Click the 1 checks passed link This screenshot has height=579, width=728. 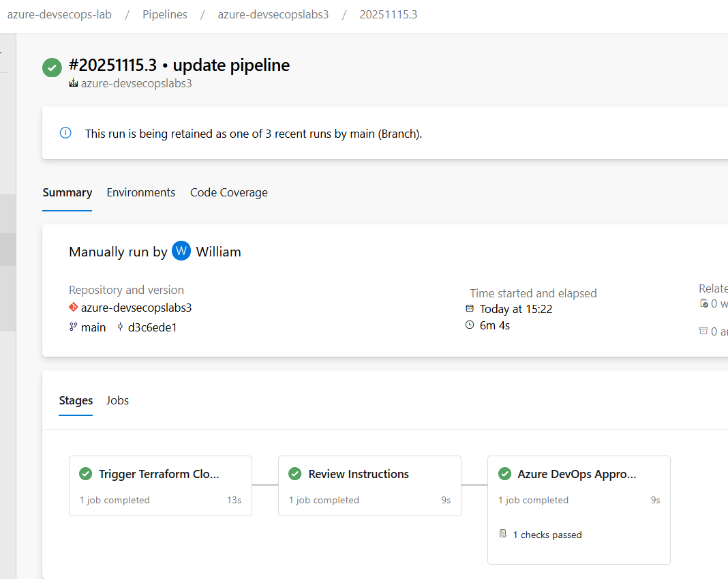(x=547, y=535)
